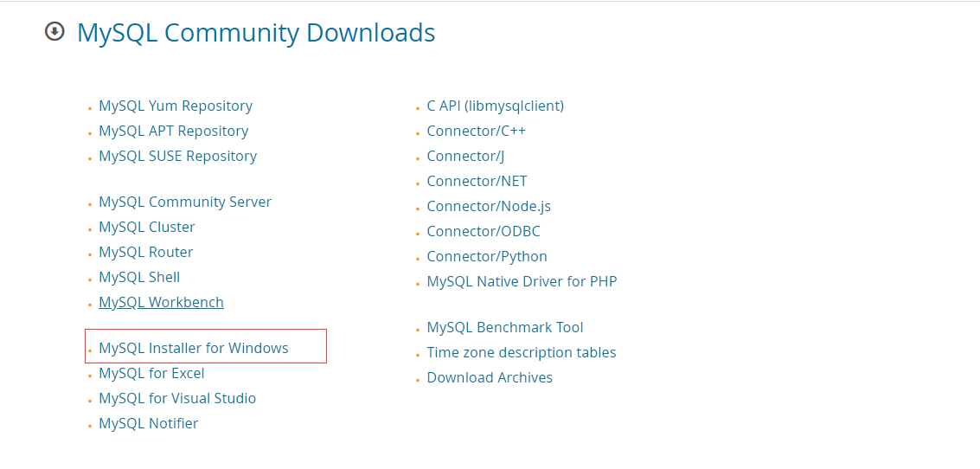980x469 pixels.
Task: Open the MySQL Community Server downloads
Action: point(185,202)
